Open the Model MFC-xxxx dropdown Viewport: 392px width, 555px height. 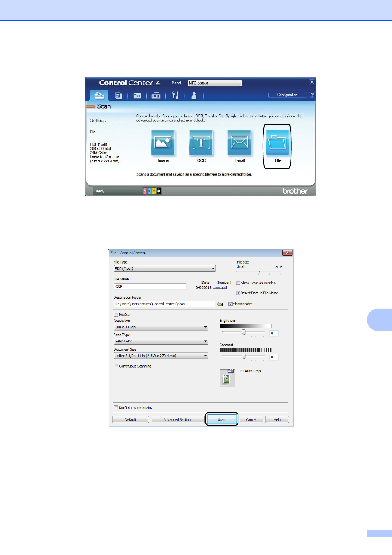tap(214, 83)
